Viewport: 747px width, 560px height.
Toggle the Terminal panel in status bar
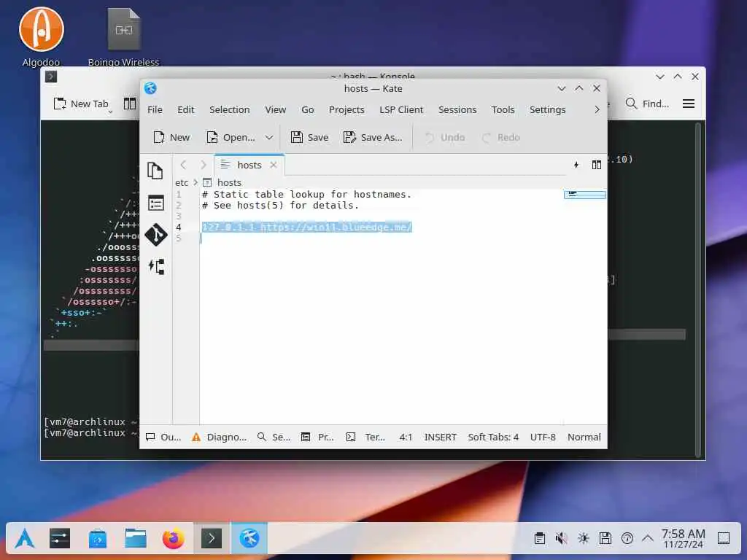point(366,437)
